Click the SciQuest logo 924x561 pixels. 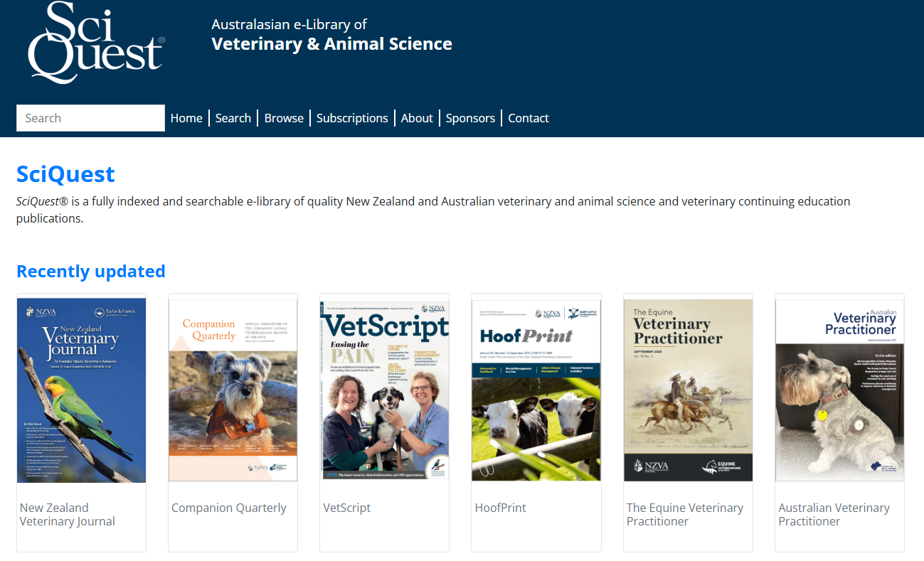(x=96, y=43)
